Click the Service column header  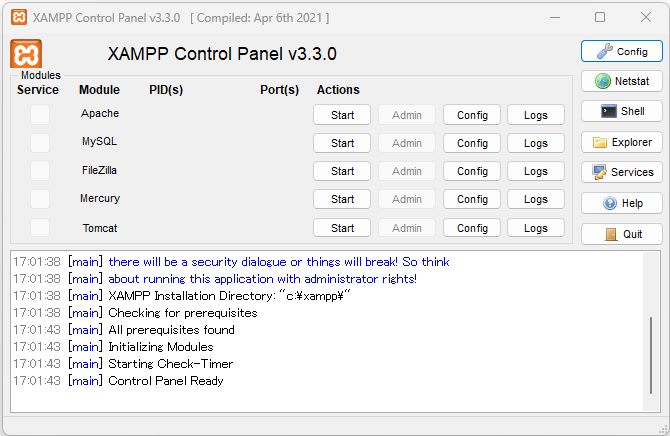[38, 90]
